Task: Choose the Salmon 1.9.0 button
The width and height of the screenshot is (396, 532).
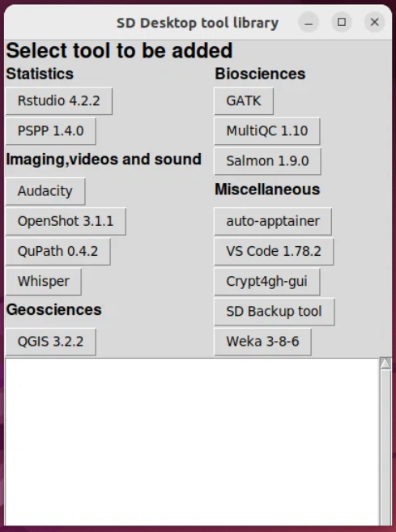Action: coord(267,161)
